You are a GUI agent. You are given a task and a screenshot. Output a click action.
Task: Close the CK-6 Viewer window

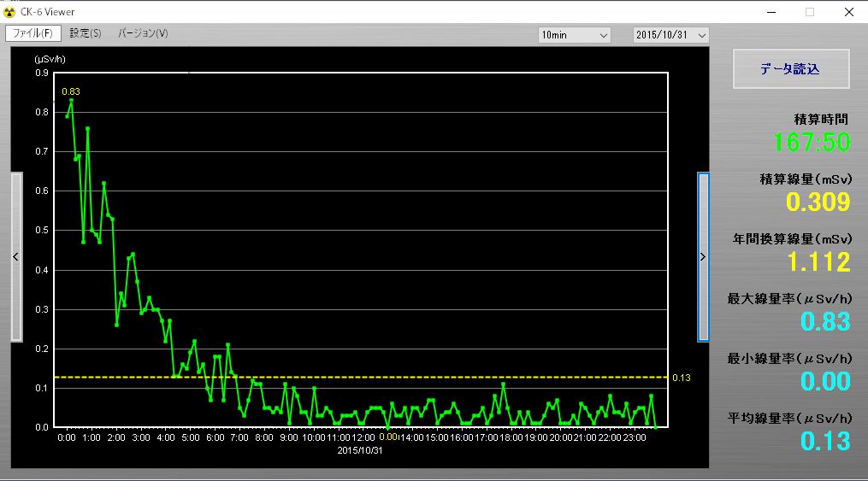coord(848,12)
